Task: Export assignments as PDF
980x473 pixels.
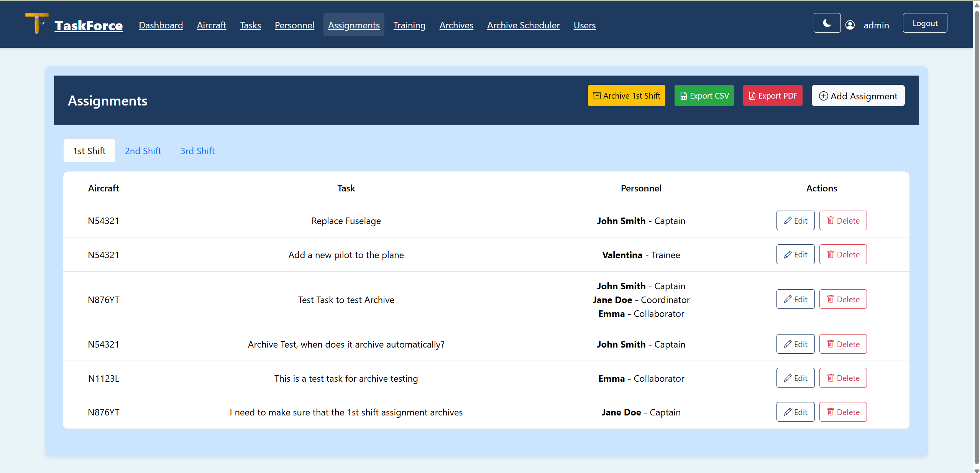Action: (772, 96)
